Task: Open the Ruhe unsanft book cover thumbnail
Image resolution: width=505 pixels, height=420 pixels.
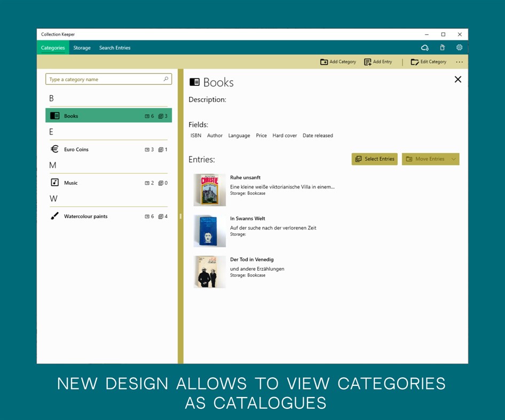Action: 209,190
